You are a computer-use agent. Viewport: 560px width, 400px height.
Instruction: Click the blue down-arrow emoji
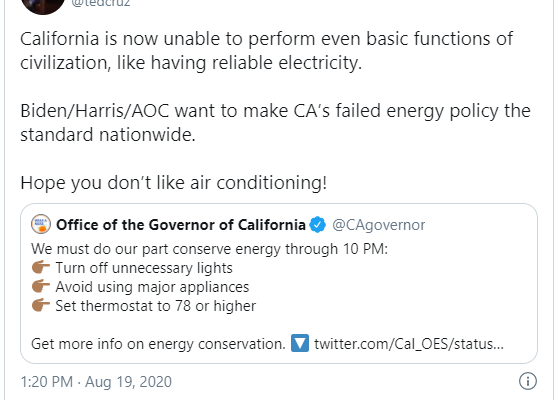(300, 343)
